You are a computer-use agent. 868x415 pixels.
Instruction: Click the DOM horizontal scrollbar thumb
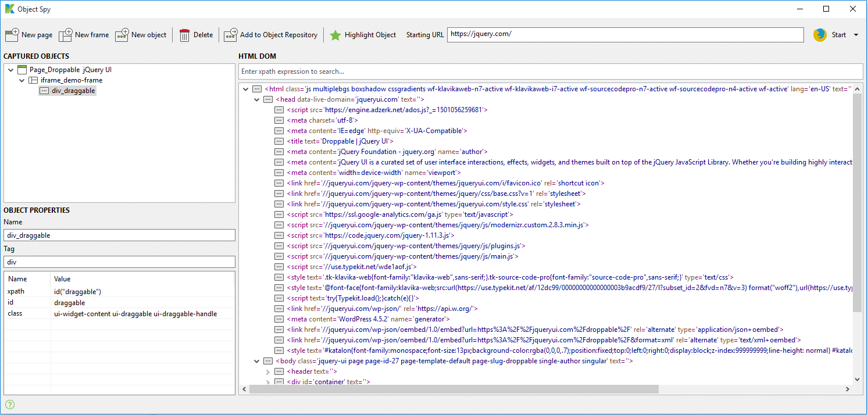(x=453, y=389)
